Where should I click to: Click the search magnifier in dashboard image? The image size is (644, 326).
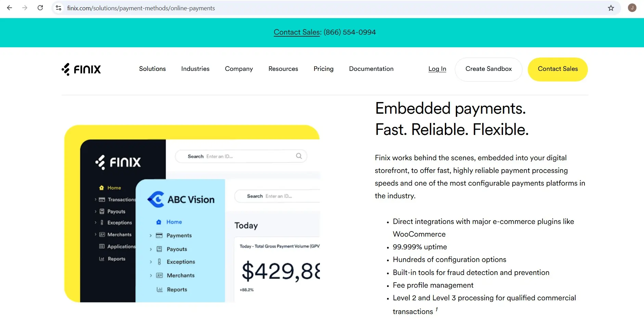[299, 156]
